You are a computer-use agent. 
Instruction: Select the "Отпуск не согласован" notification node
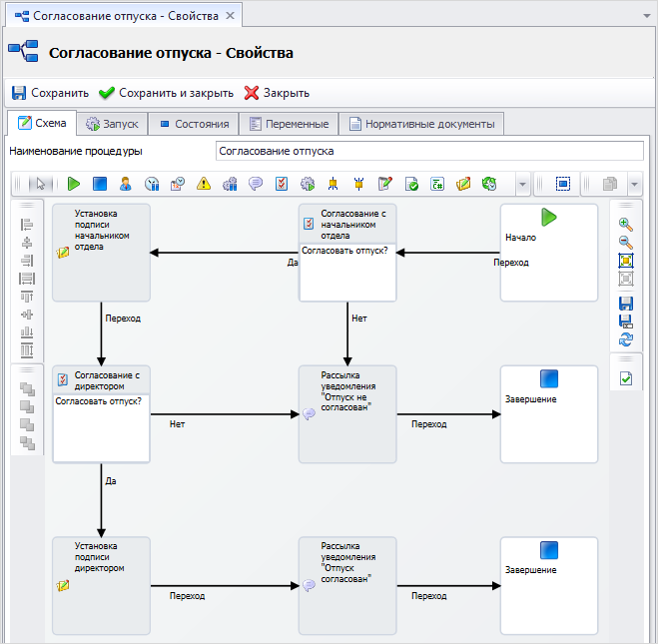[347, 414]
